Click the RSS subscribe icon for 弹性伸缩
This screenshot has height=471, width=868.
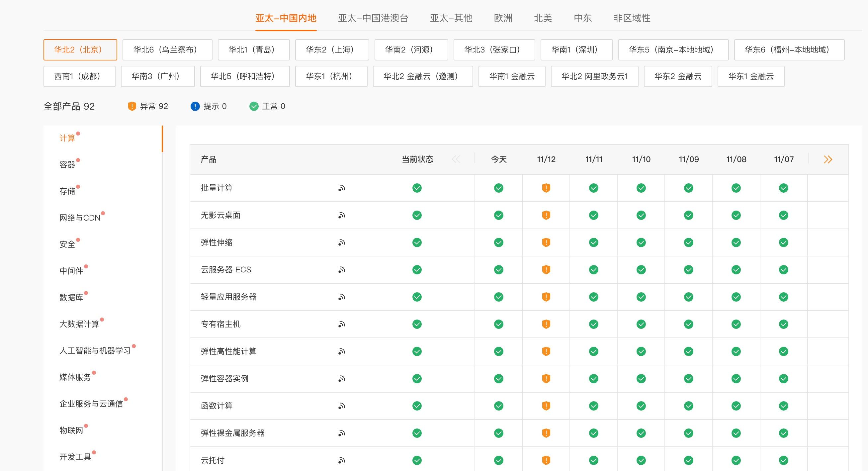pyautogui.click(x=342, y=243)
